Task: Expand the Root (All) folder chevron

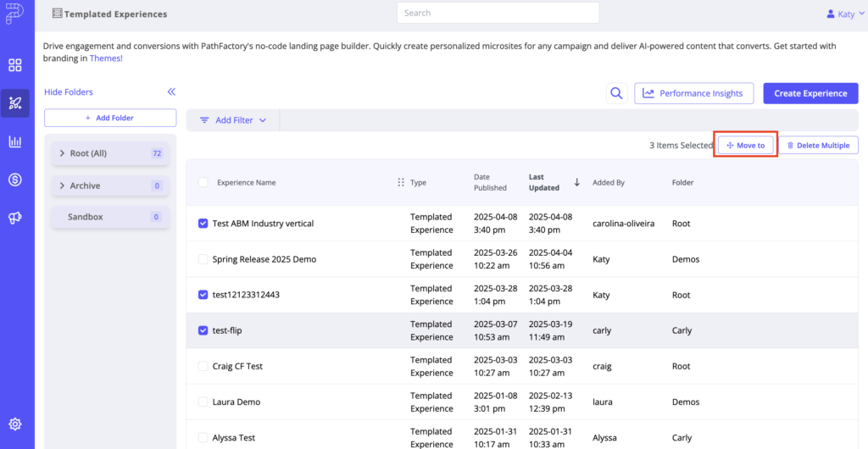Action: tap(62, 153)
